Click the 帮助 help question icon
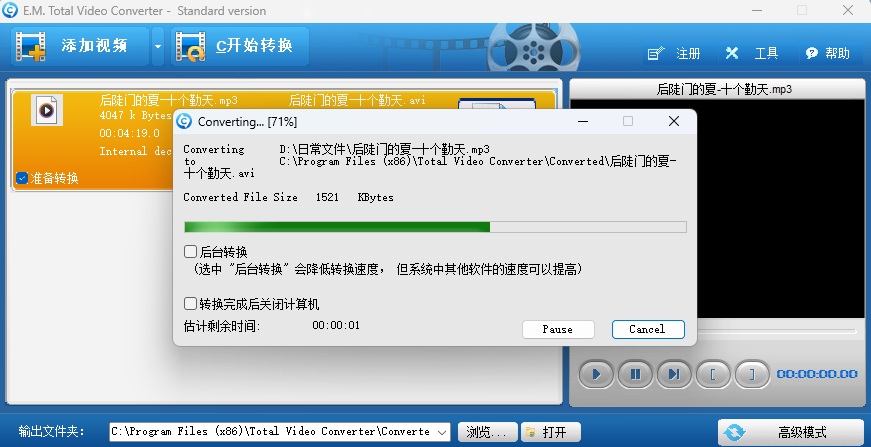Screen dimensions: 871x447 click(812, 53)
